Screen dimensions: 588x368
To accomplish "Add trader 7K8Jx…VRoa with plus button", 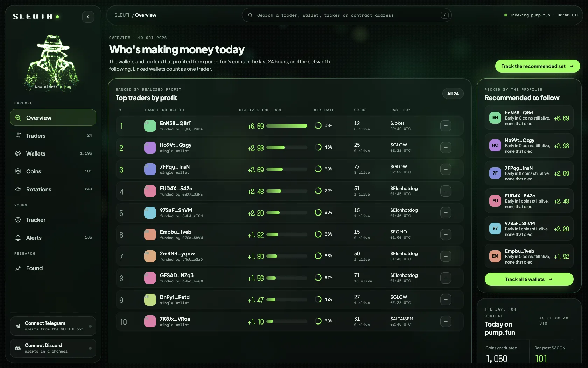I will 446,321.
